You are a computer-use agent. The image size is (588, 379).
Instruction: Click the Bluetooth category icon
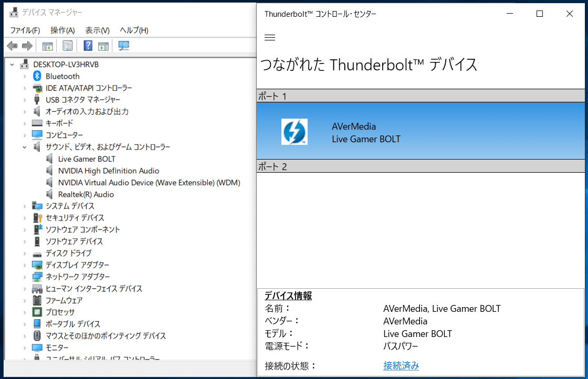point(37,76)
